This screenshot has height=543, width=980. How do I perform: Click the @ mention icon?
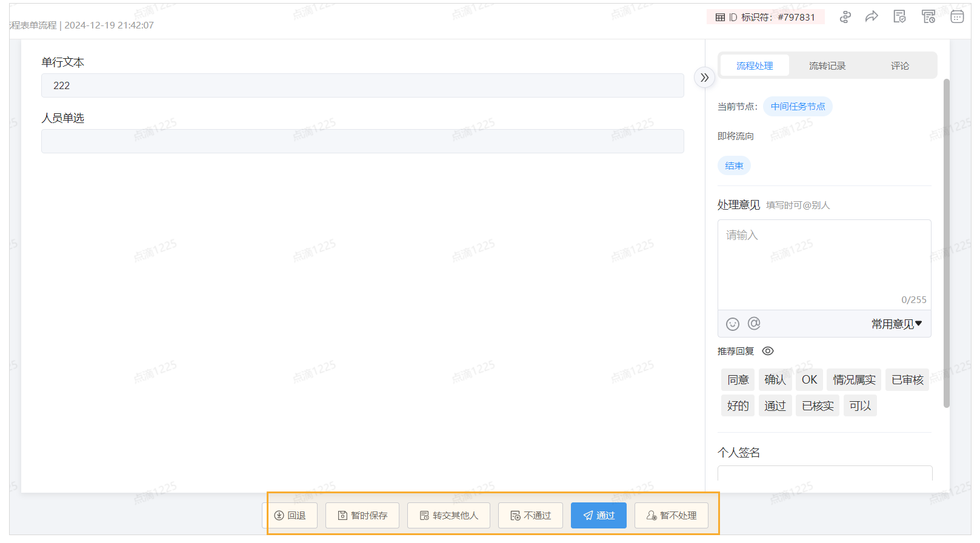click(754, 324)
